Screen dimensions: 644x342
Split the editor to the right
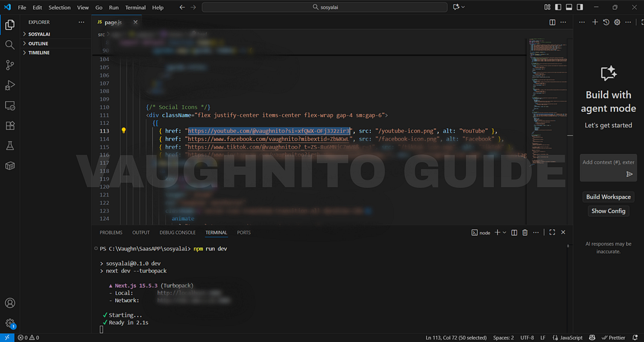pyautogui.click(x=553, y=22)
